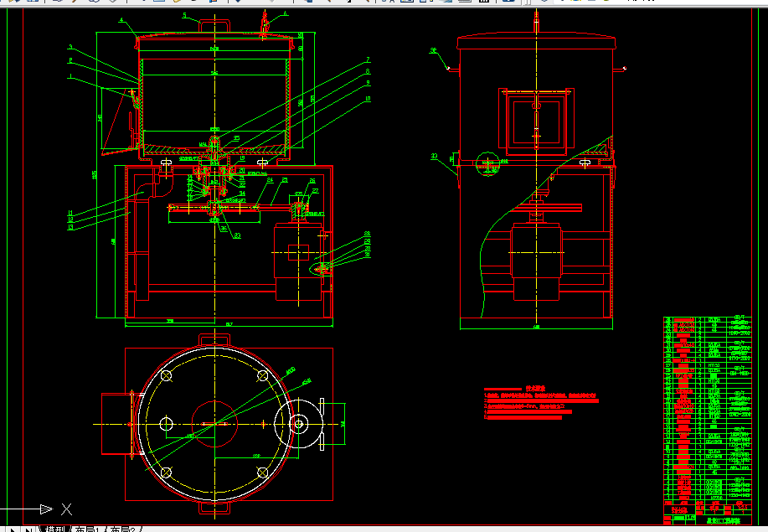Select the inspection window on the side view
This screenshot has height=532, width=768.
536,120
